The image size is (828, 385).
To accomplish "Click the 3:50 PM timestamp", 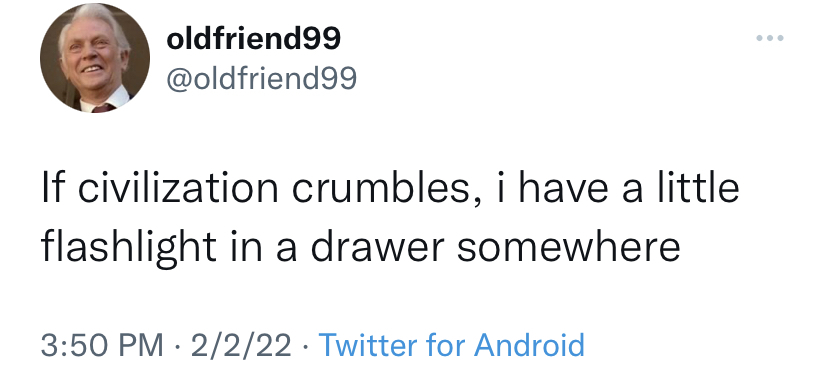I will tap(102, 345).
